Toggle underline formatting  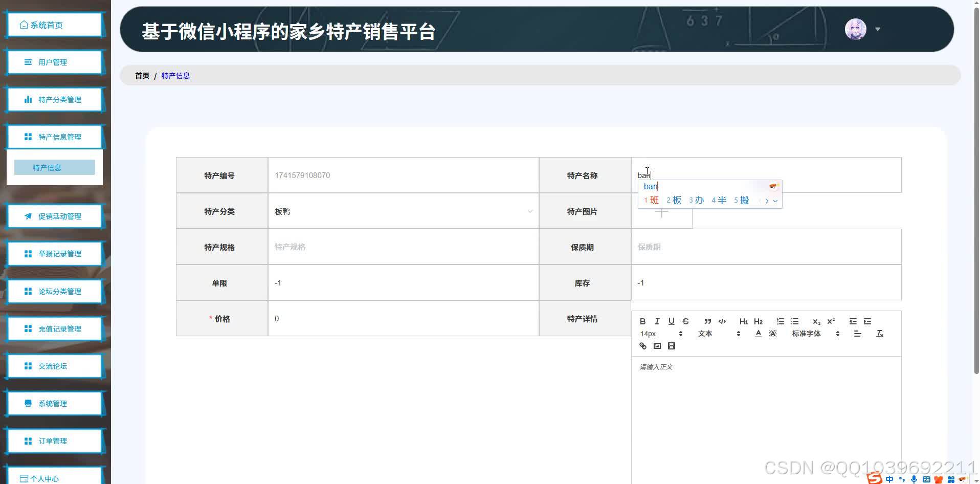click(671, 321)
